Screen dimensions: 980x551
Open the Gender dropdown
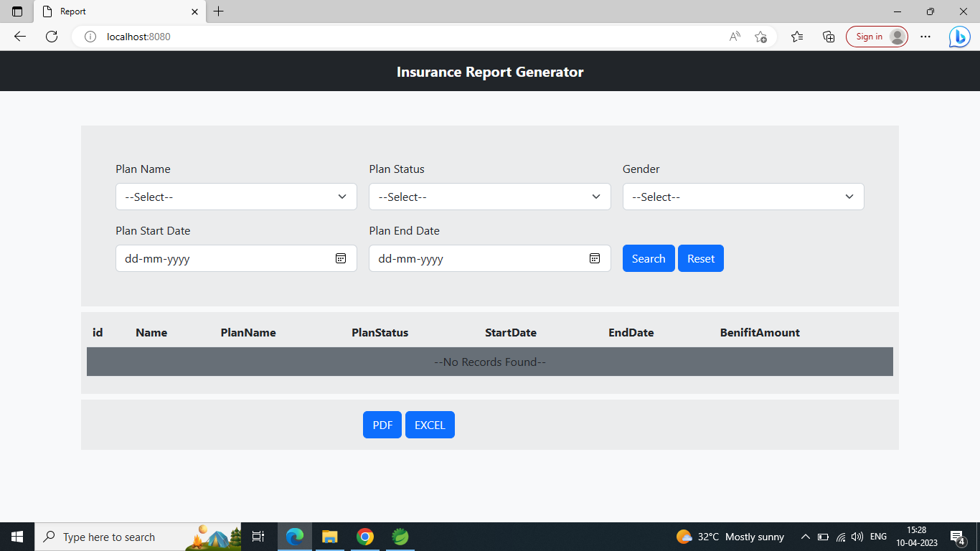coord(743,197)
